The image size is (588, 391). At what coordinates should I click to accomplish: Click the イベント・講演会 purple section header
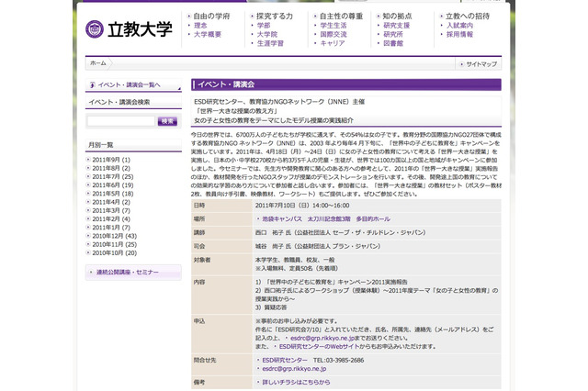point(346,84)
